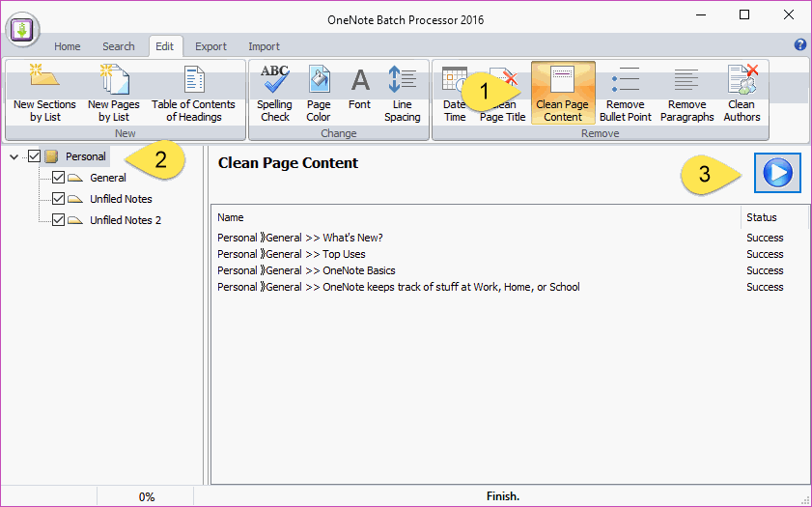
Task: Select the Top Uses result row
Action: click(510, 254)
